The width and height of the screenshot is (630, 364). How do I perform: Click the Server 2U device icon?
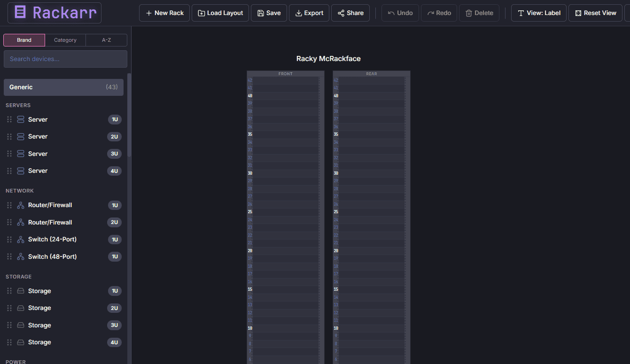point(21,137)
